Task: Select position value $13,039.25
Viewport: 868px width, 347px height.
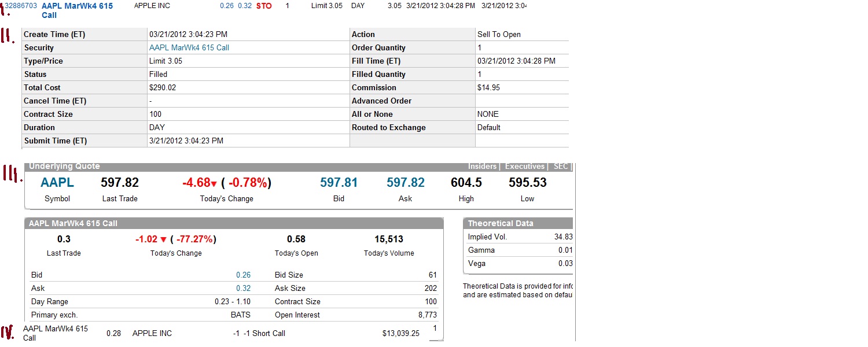Action: click(401, 334)
